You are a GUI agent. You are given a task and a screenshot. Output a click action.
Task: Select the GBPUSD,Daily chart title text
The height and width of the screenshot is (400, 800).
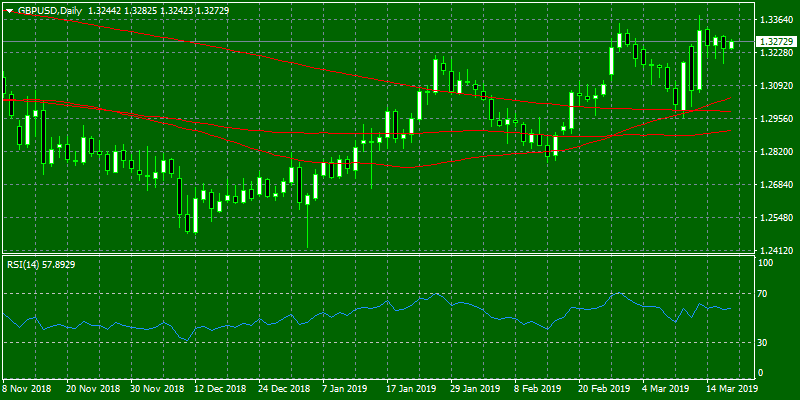click(49, 10)
